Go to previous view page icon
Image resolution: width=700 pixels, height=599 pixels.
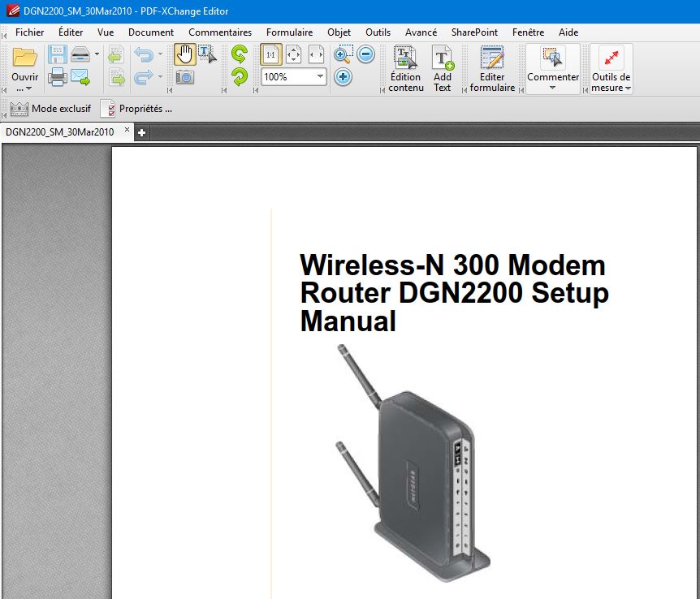coord(116,54)
